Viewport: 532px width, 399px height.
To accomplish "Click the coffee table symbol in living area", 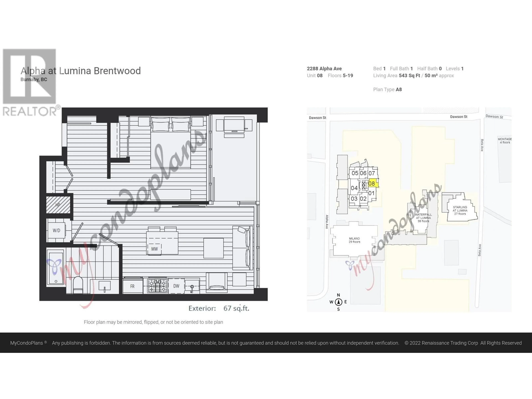I will click(x=213, y=248).
